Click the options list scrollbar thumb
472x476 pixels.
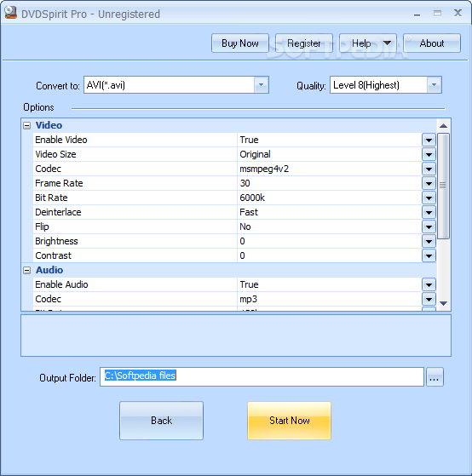pyautogui.click(x=443, y=186)
